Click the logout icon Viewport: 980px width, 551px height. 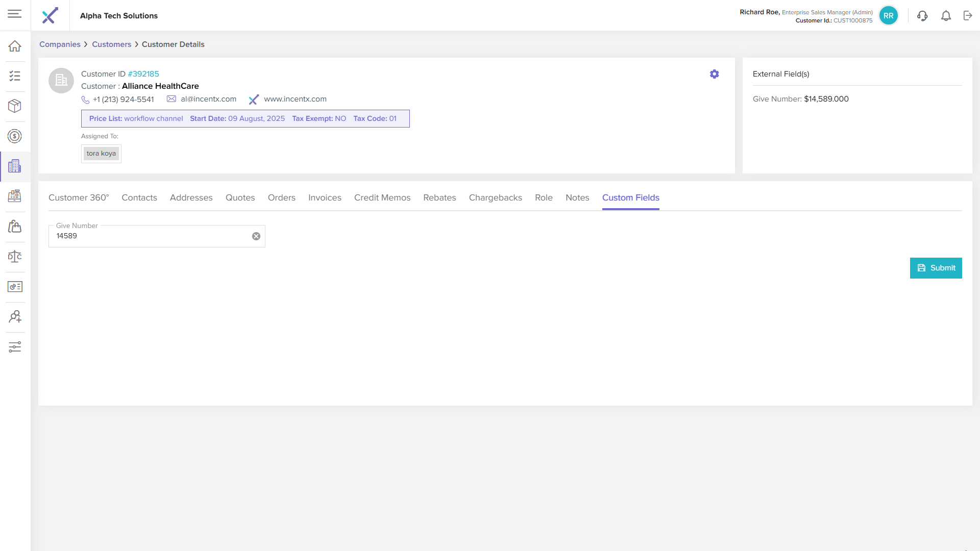click(968, 16)
